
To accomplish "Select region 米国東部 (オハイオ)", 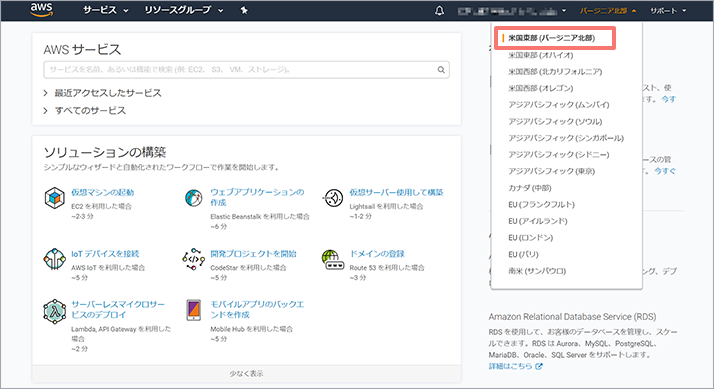I will tap(541, 55).
